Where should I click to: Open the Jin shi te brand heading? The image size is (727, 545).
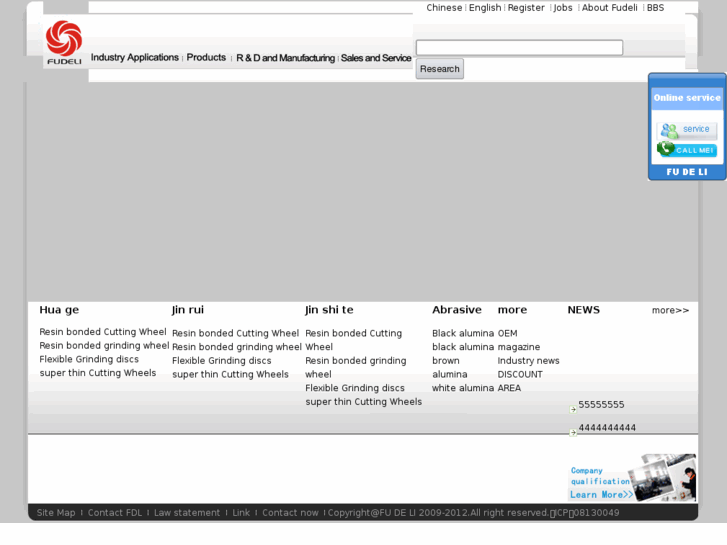click(329, 310)
